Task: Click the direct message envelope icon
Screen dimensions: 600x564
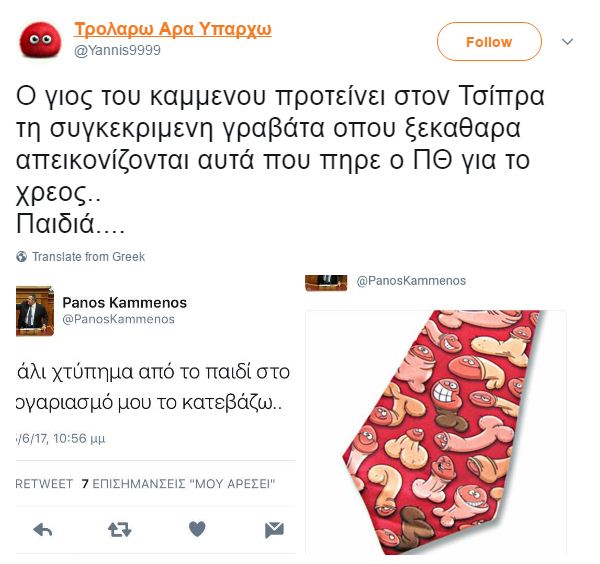Action: (x=274, y=530)
